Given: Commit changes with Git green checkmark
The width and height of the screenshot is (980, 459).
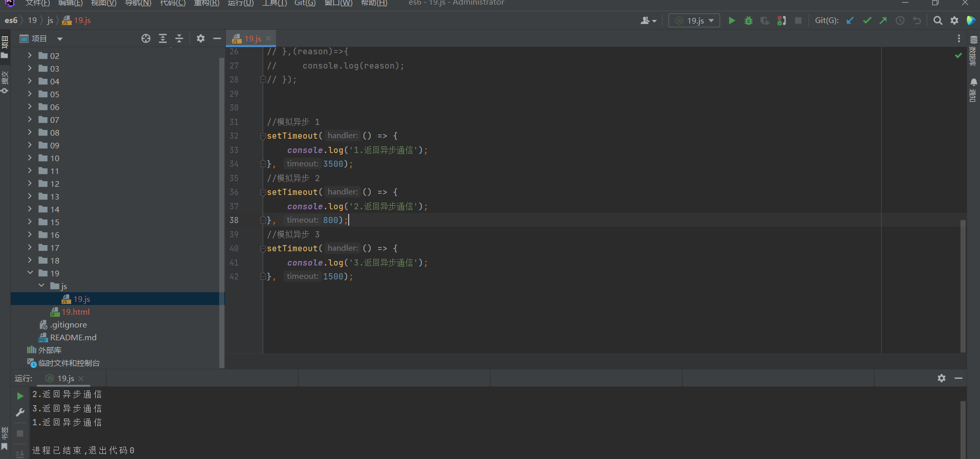Looking at the screenshot, I should click(x=867, y=20).
